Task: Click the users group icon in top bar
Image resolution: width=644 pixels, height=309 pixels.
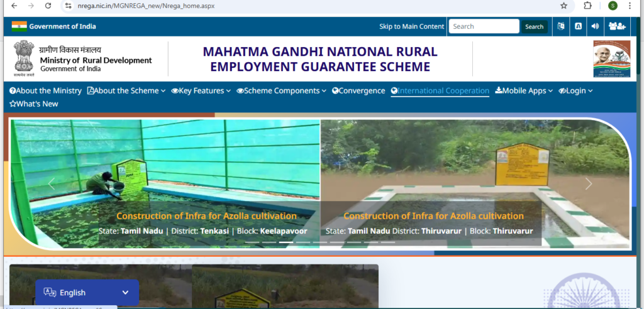Action: pos(617,26)
